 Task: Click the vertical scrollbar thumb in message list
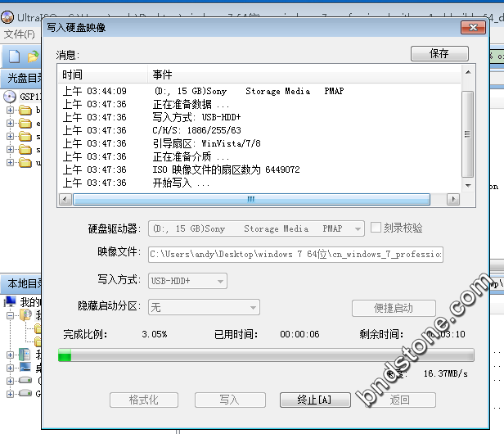click(468, 134)
